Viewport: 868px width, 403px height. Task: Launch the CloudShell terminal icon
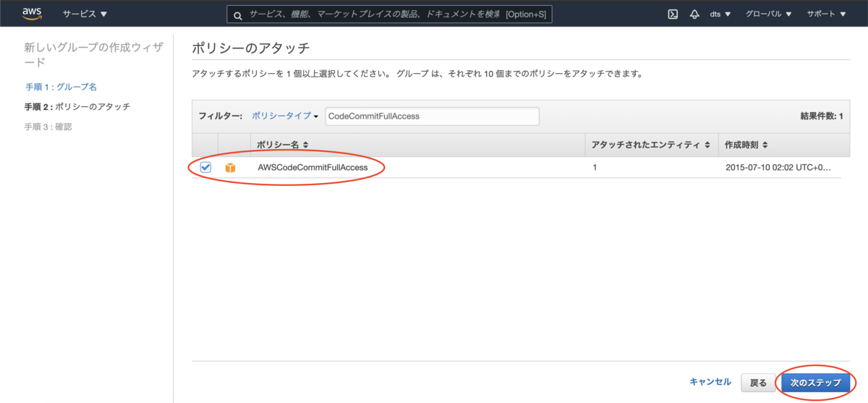click(673, 14)
